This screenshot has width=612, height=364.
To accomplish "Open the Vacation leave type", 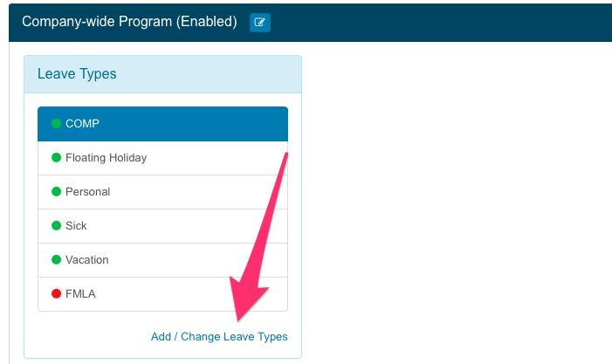I will (86, 260).
